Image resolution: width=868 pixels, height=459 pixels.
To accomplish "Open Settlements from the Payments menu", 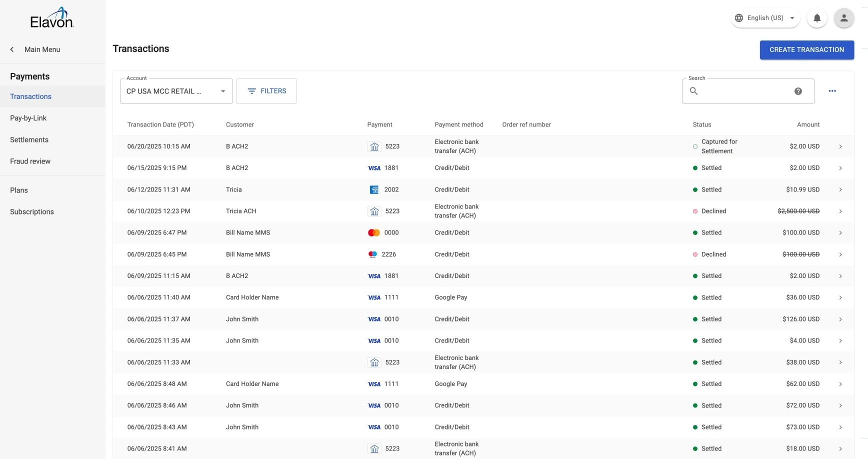I will [29, 140].
